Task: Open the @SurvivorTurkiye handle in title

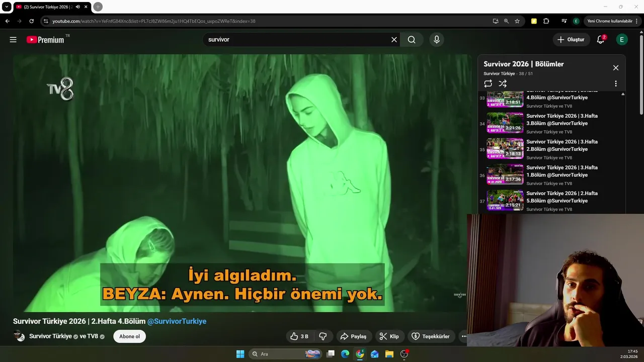Action: tap(177, 321)
